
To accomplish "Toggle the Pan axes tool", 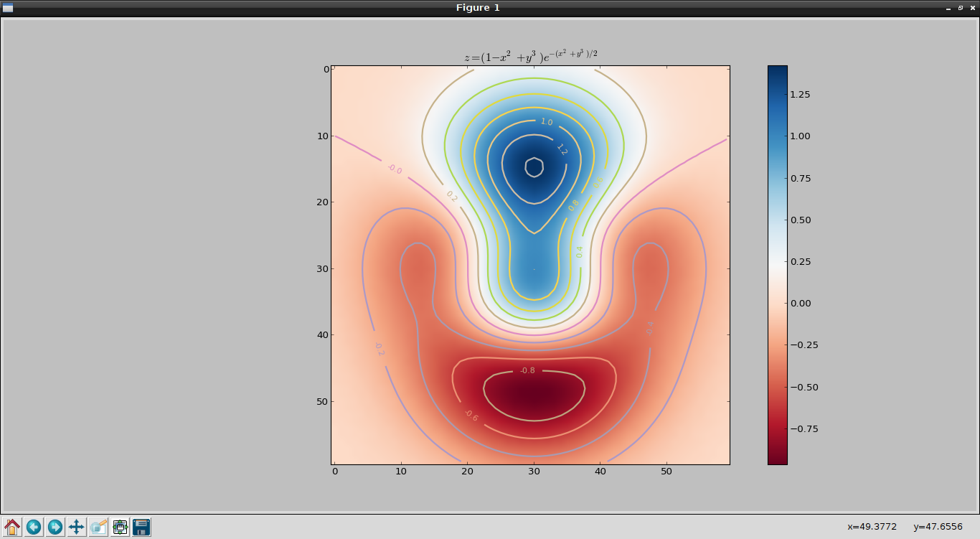I will click(x=77, y=527).
